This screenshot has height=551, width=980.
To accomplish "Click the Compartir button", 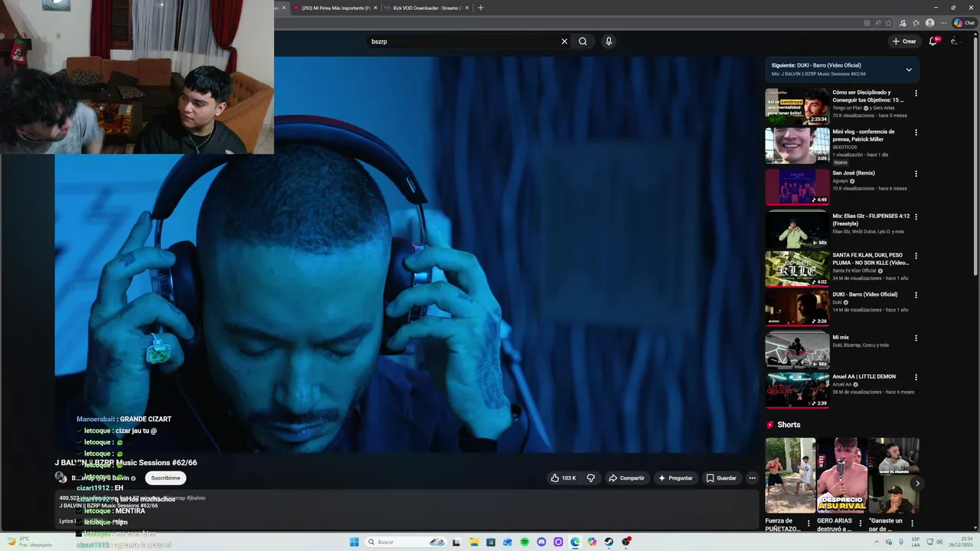I will pyautogui.click(x=626, y=478).
